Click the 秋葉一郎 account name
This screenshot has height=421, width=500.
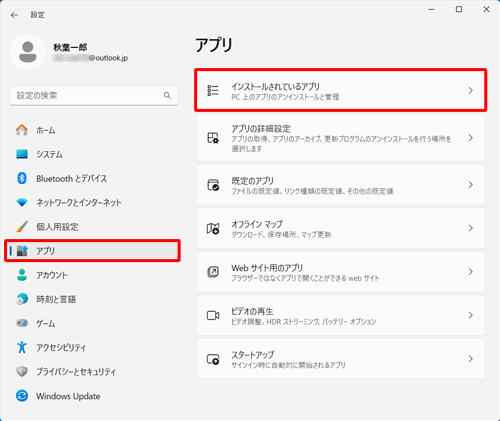click(70, 47)
